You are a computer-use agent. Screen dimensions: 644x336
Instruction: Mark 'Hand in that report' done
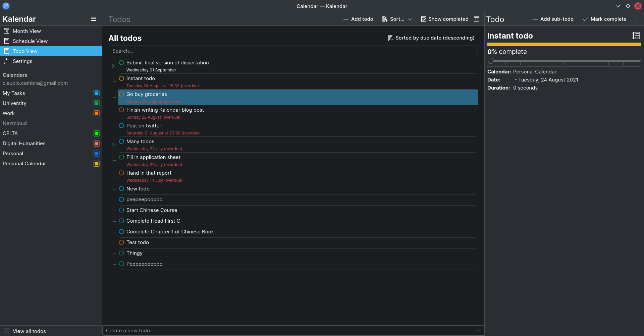pyautogui.click(x=121, y=173)
